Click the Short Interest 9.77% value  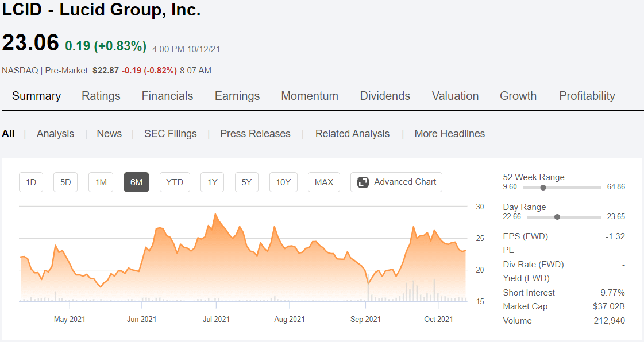(x=612, y=293)
